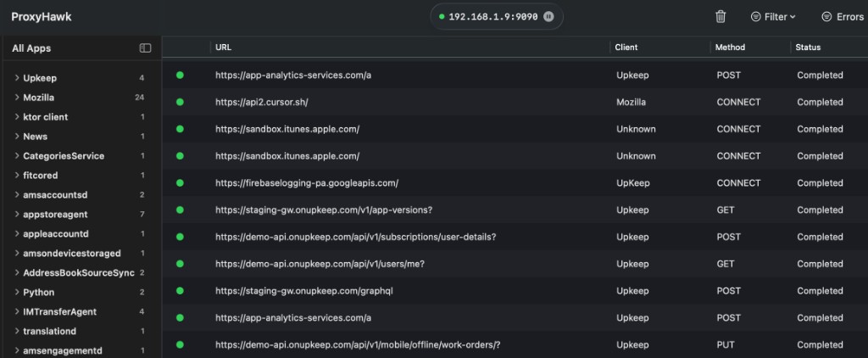
Task: Select translationd in sidebar
Action: (50, 331)
